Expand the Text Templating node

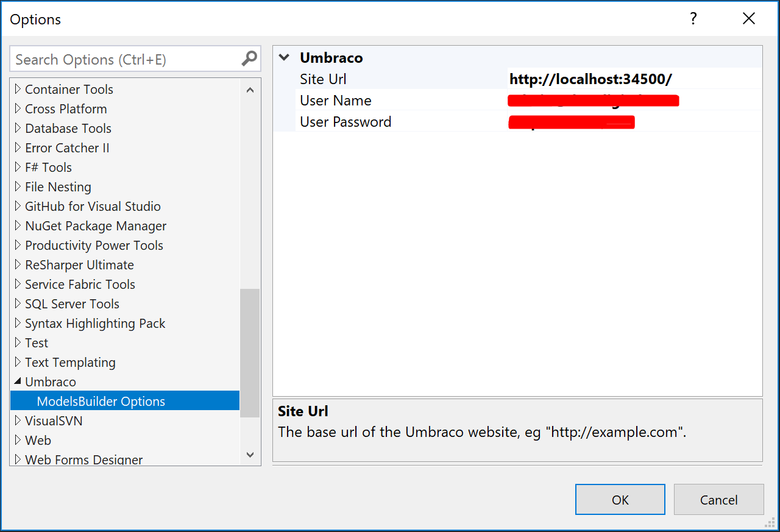point(18,362)
